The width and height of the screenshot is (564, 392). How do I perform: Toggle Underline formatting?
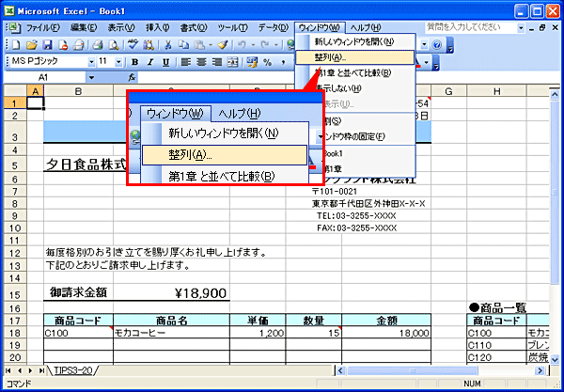coord(165,62)
